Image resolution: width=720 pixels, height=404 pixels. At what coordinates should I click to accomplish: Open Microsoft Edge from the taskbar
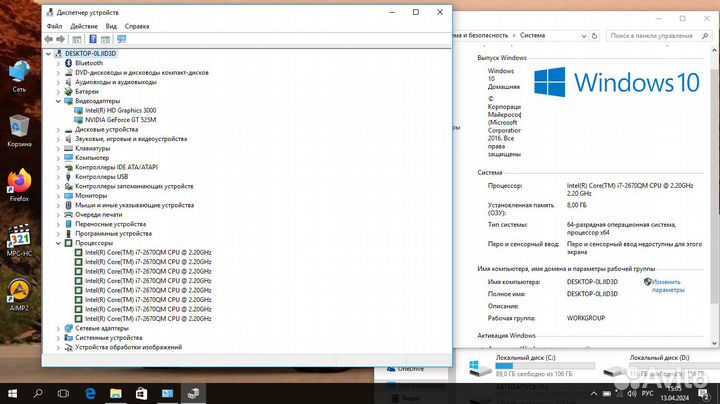point(90,393)
